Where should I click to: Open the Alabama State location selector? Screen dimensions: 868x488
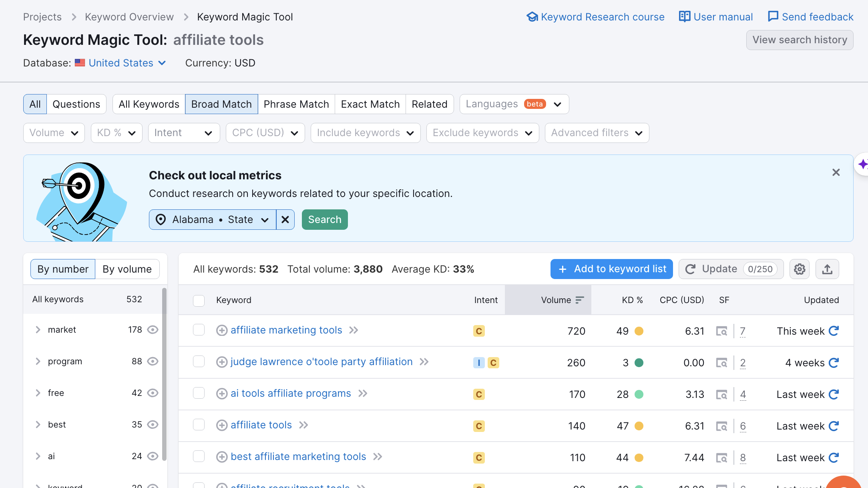[213, 219]
